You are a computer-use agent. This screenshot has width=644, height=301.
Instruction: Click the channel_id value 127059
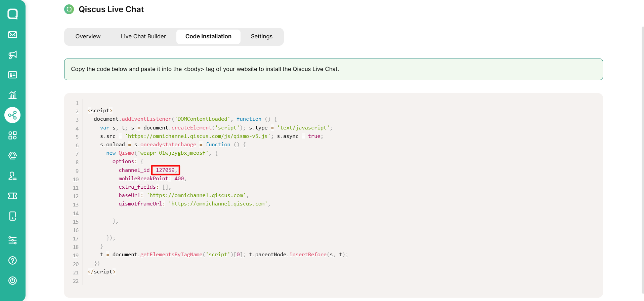tap(165, 170)
